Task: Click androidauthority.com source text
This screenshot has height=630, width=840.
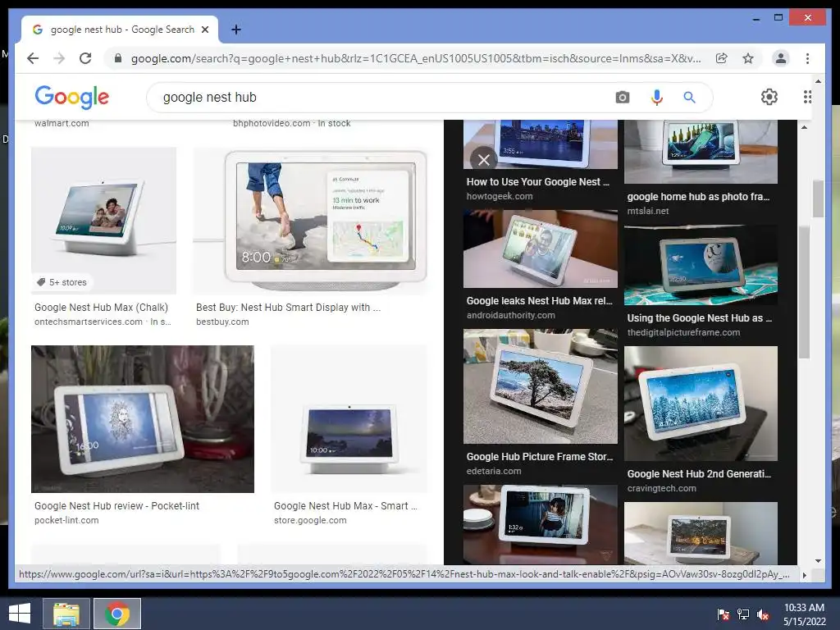Action: [510, 315]
